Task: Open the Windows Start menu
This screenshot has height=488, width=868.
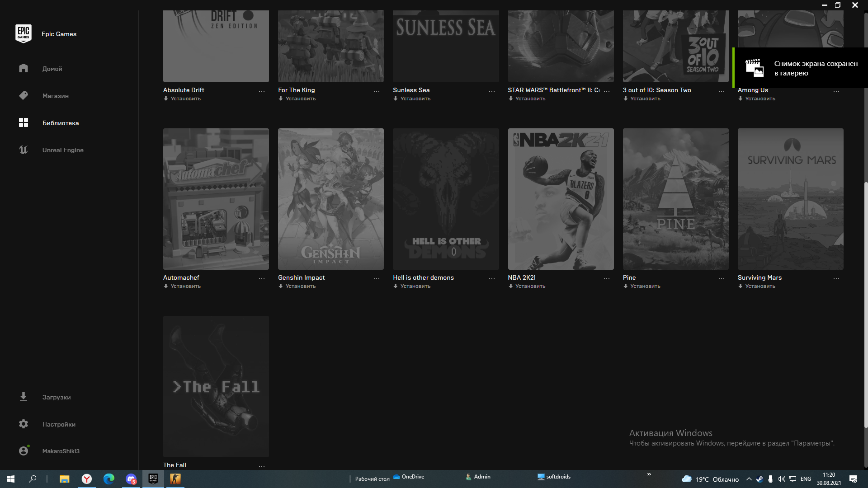Action: pyautogui.click(x=11, y=479)
